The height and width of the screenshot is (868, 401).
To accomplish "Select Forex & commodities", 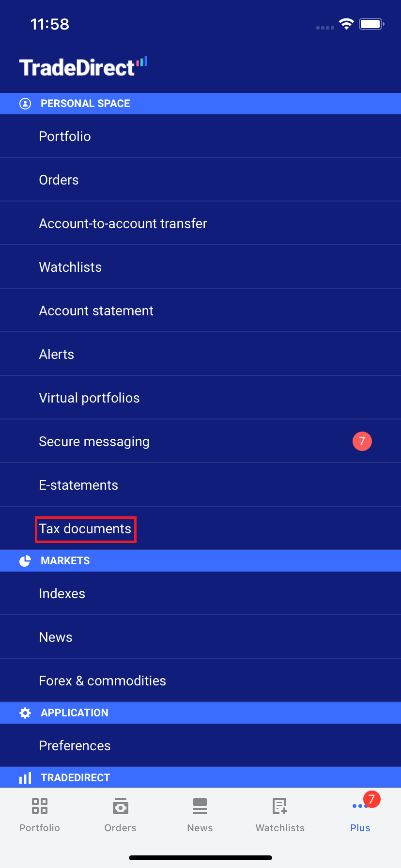I will (102, 681).
